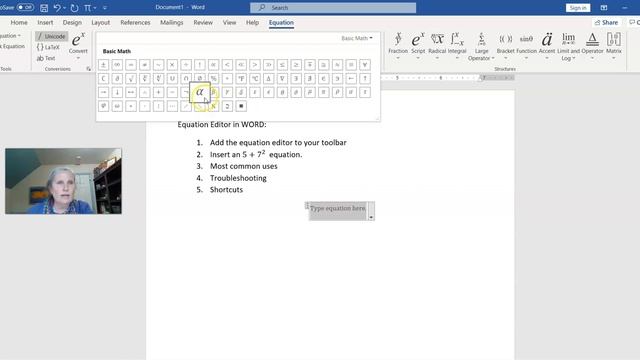This screenshot has height=360, width=640.
Task: Expand the Large Operator menu
Action: click(481, 47)
